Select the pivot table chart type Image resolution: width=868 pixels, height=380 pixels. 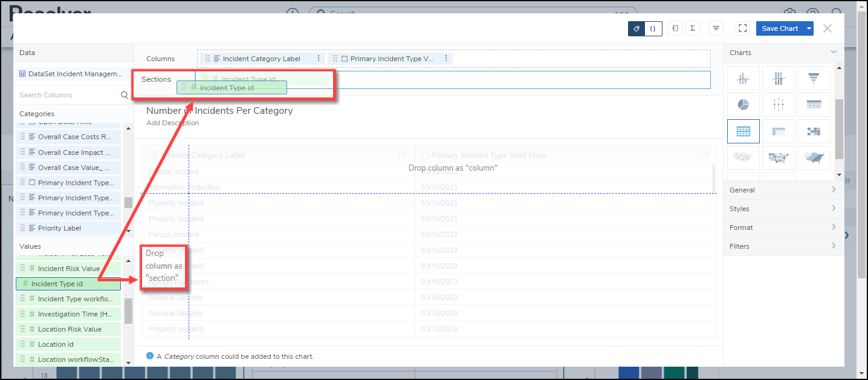click(x=779, y=131)
